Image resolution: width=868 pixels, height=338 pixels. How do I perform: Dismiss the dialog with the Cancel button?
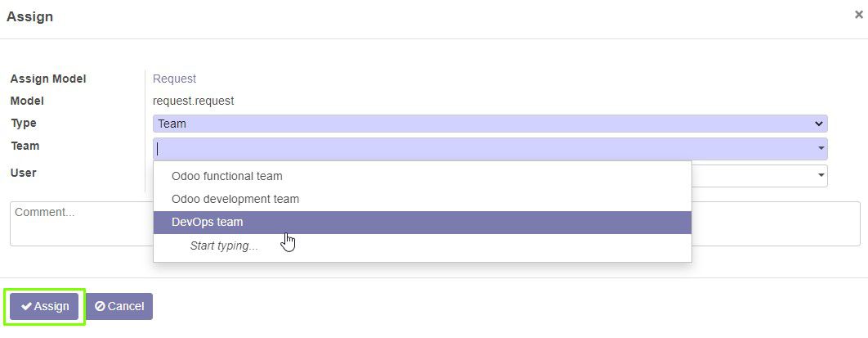point(119,306)
